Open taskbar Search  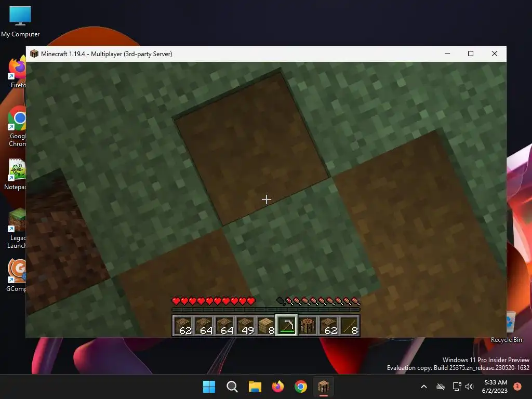(x=232, y=387)
